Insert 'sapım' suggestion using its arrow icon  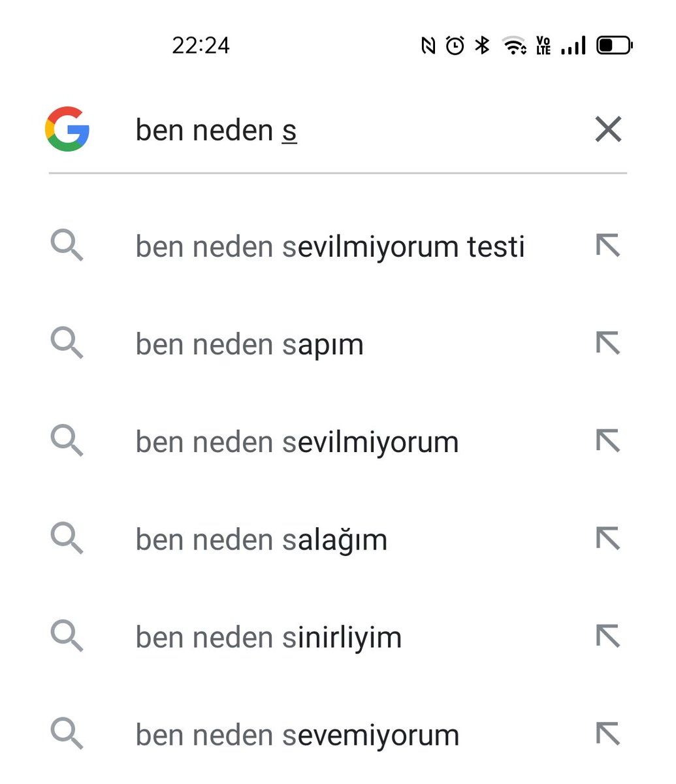tap(608, 344)
